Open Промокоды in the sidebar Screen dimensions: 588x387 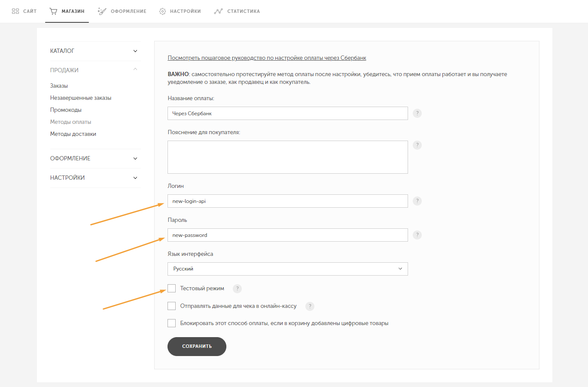point(66,110)
